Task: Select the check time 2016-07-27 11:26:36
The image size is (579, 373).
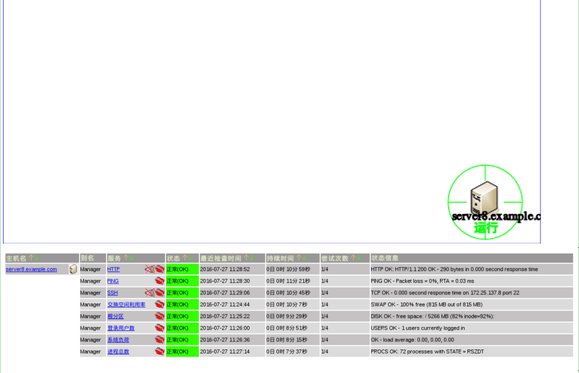Action: pyautogui.click(x=225, y=340)
